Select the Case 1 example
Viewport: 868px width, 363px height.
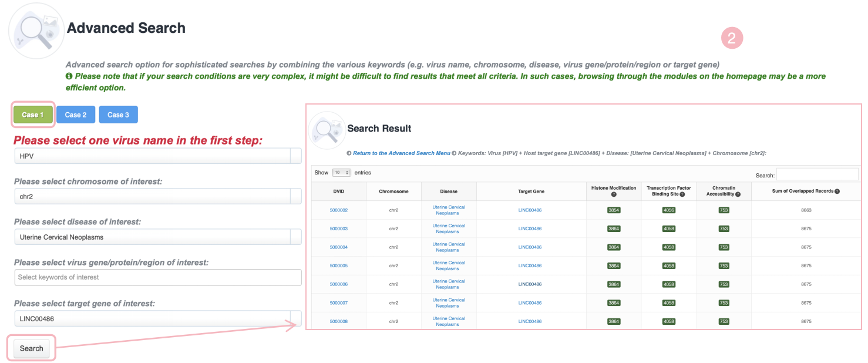pyautogui.click(x=33, y=115)
